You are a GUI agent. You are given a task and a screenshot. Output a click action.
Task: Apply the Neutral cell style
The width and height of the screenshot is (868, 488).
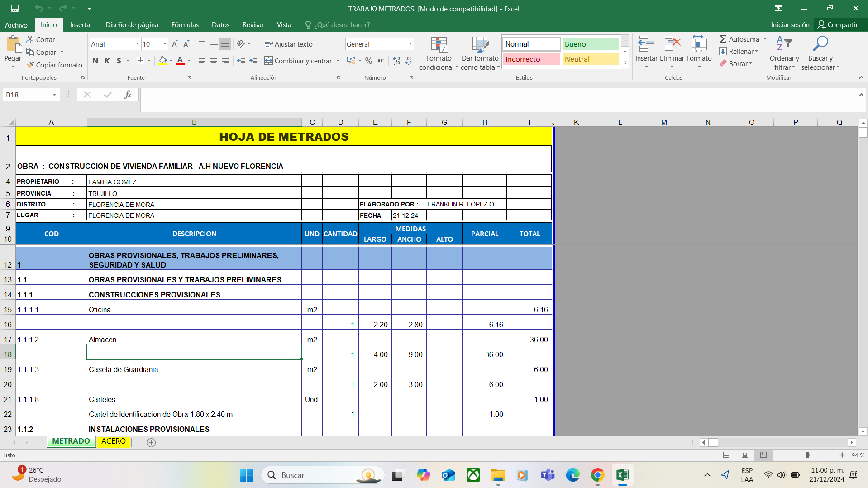590,59
